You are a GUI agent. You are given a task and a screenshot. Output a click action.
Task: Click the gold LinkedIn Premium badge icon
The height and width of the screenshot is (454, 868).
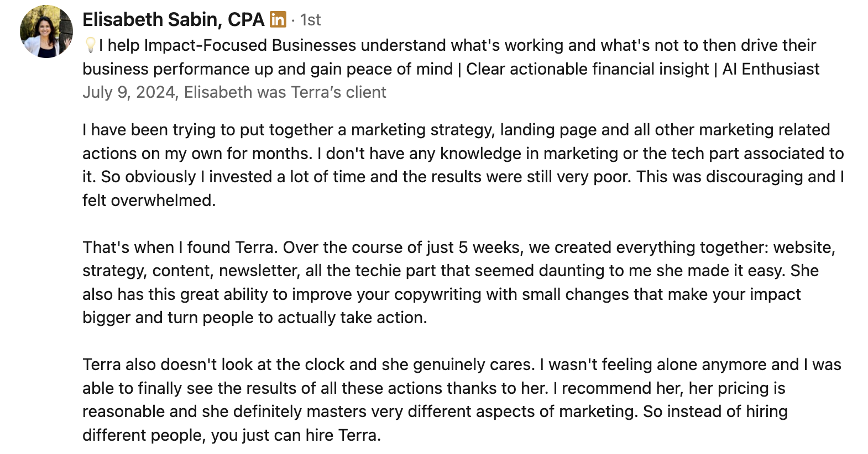278,20
